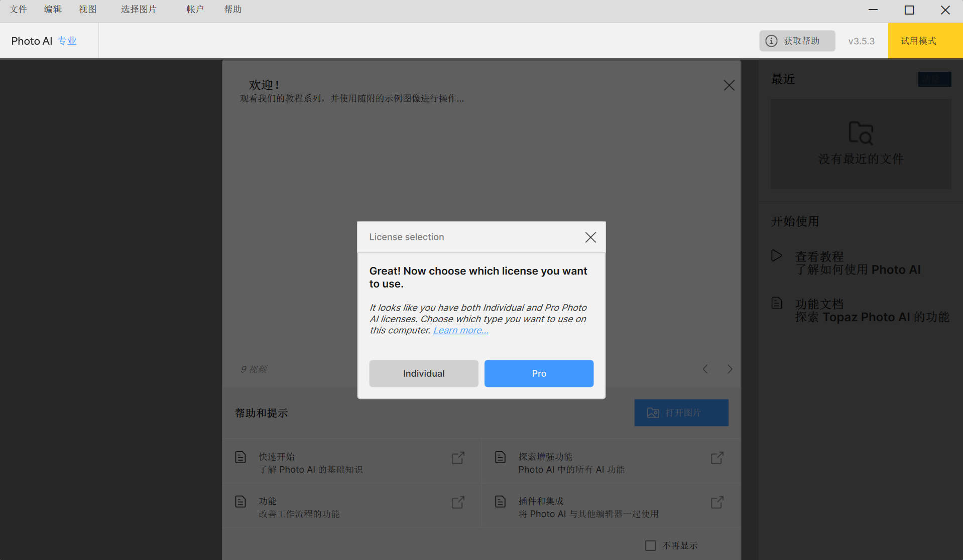Click the 探索增强功能 help entry
963x560 pixels.
(611, 462)
